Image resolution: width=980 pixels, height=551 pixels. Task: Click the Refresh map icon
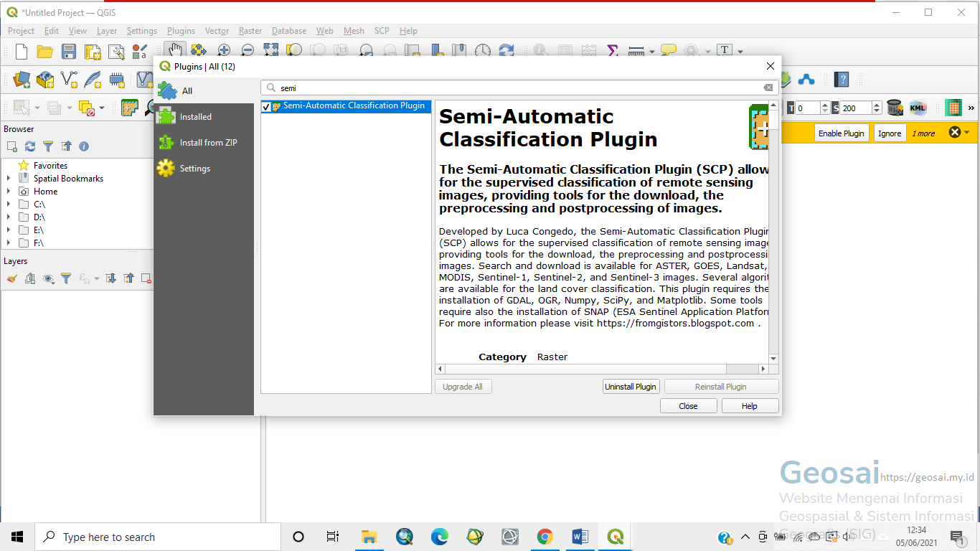tap(507, 51)
